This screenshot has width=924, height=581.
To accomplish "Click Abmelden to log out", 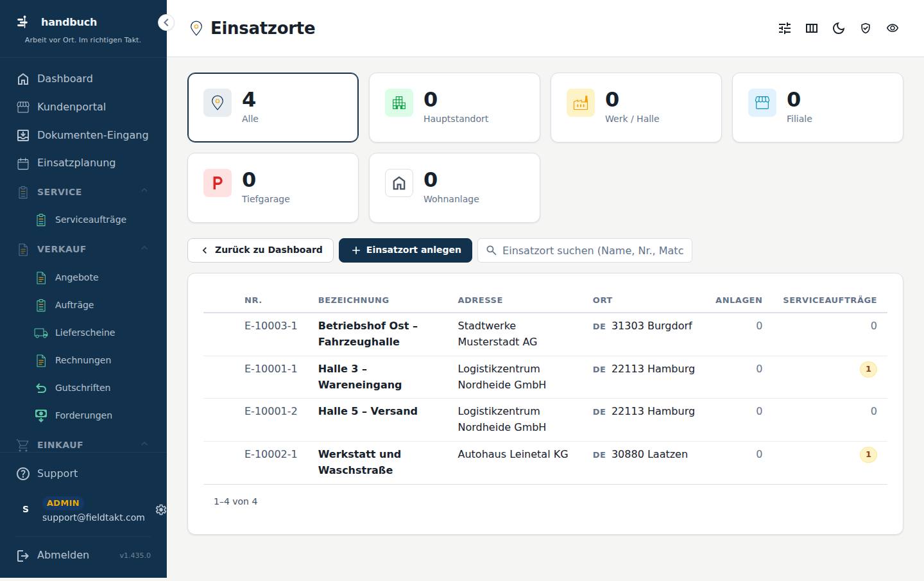I will point(54,555).
